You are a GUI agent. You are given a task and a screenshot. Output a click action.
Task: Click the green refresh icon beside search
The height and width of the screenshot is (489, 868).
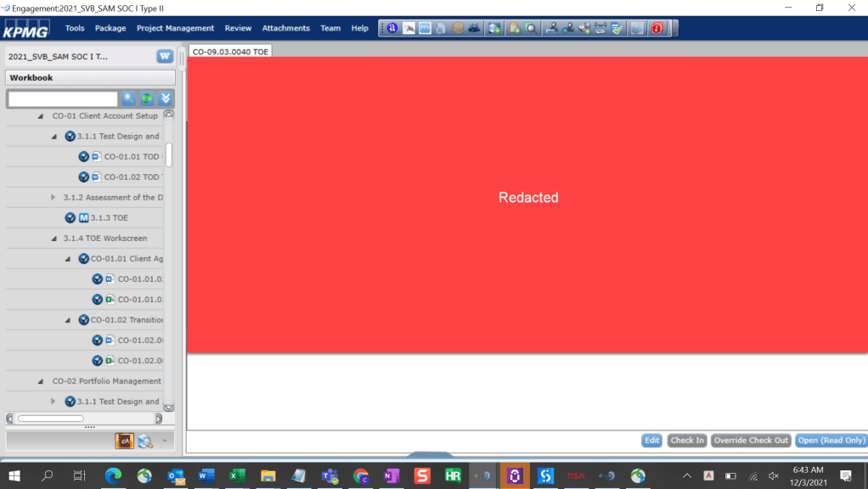[147, 99]
